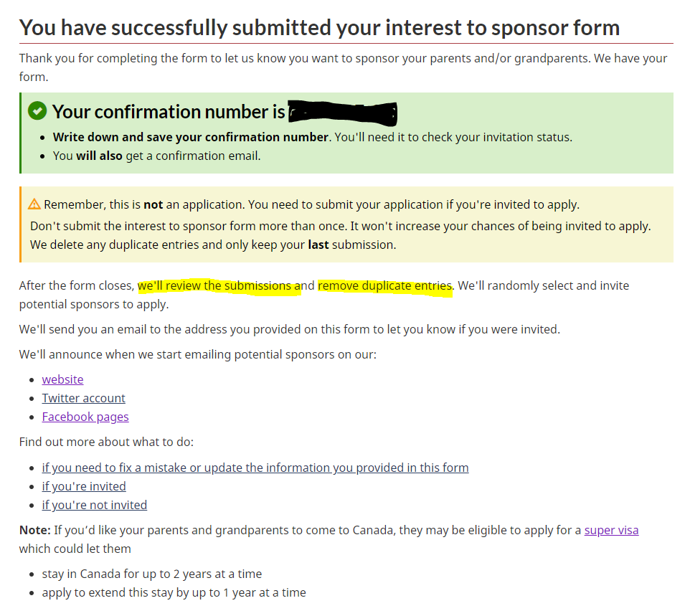Open the Twitter account link
The height and width of the screenshot is (616, 690).
[x=84, y=398]
